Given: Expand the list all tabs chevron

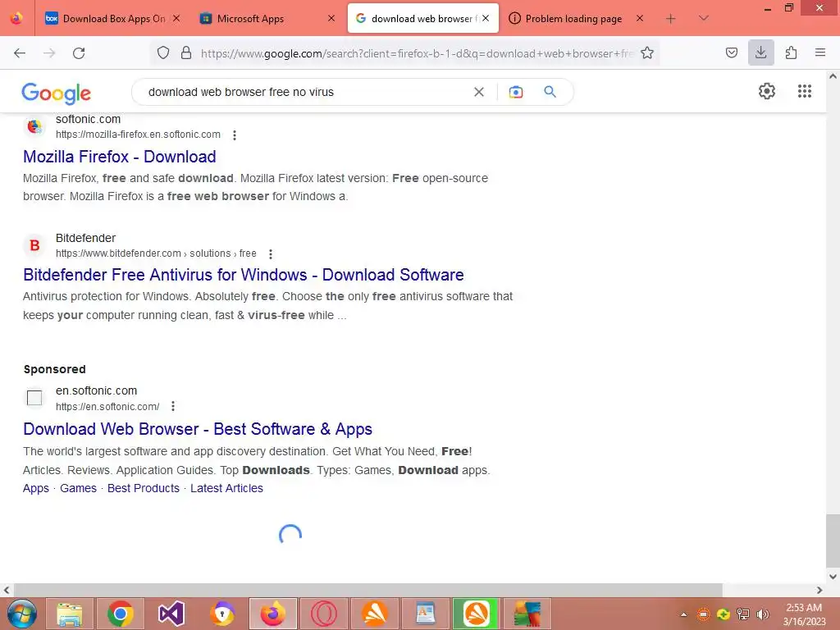Looking at the screenshot, I should point(703,18).
